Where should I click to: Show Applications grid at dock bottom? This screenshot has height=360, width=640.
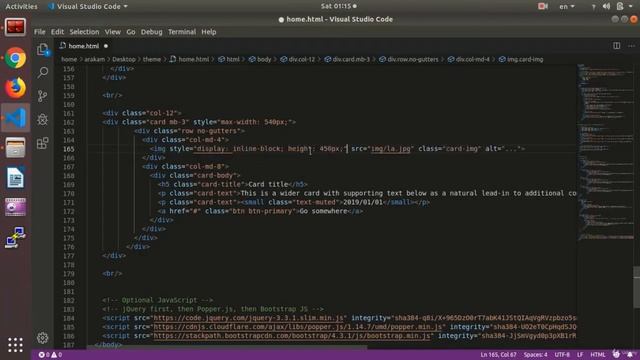[16, 345]
